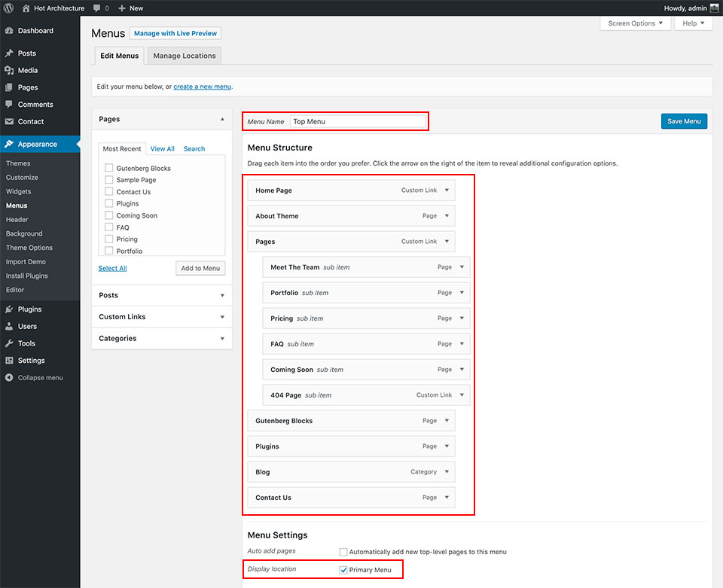Viewport: 723px width, 588px height.
Task: Click the Howdy, admin account link
Action: pos(685,8)
